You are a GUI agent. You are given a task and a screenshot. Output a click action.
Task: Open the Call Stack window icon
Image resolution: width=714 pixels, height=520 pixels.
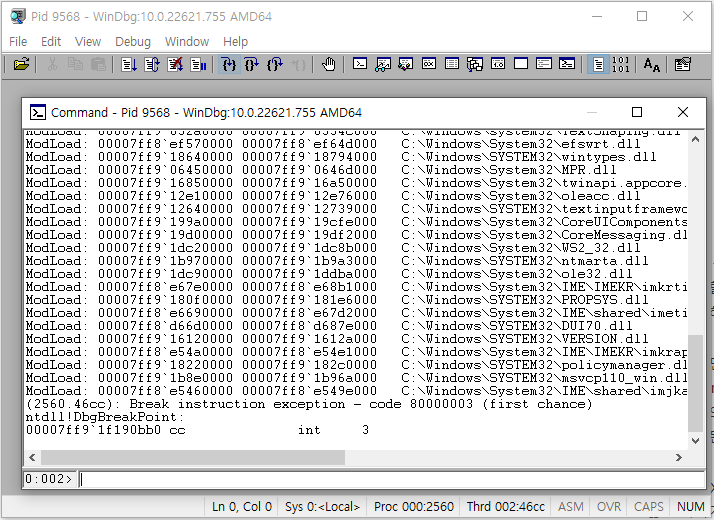tap(475, 64)
